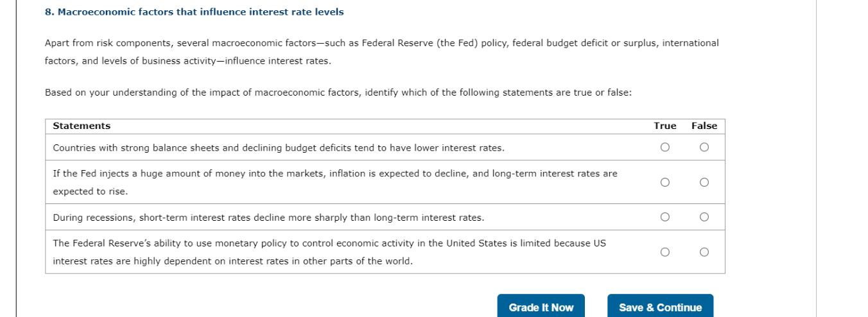Mark the strong balance sheets statement True
868x317 pixels.
click(x=664, y=148)
